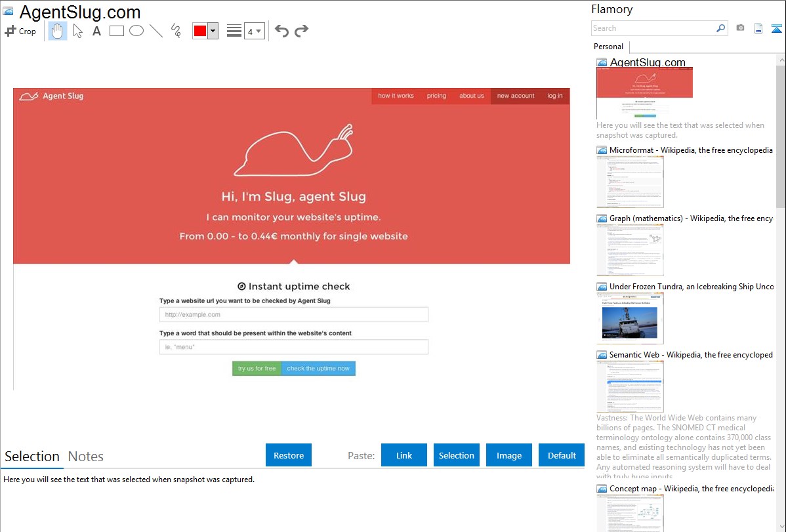Redo the last undone action
The height and width of the screenshot is (532, 786).
point(301,31)
